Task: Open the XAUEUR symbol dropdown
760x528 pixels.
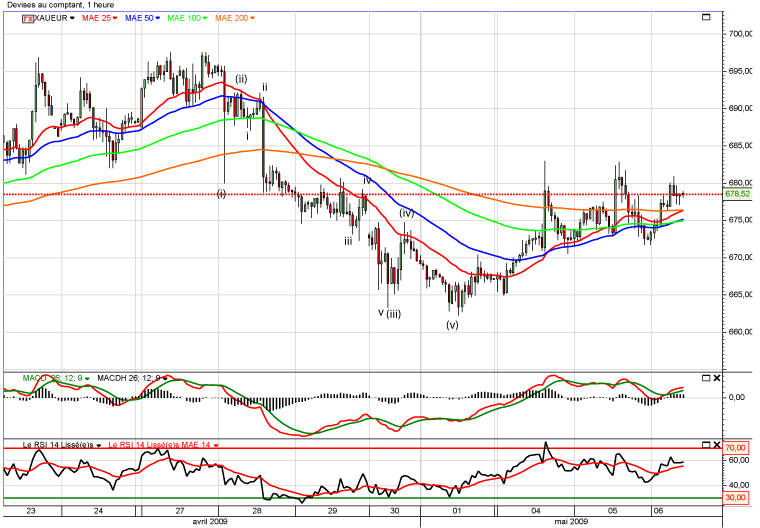Action: click(72, 19)
